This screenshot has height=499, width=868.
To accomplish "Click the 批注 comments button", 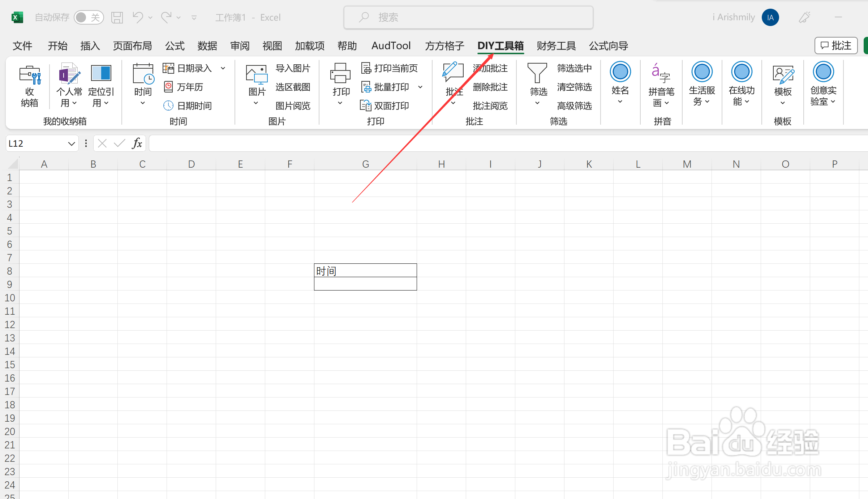I will pyautogui.click(x=836, y=46).
